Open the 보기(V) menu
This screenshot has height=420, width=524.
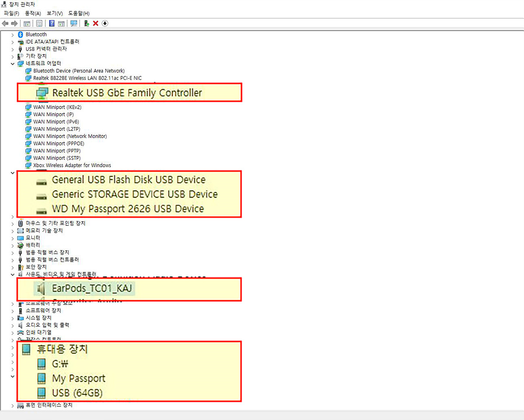[55, 14]
